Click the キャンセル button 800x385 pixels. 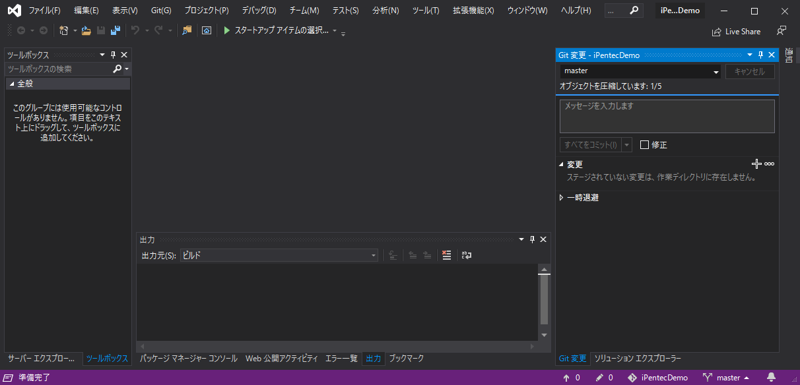[749, 71]
